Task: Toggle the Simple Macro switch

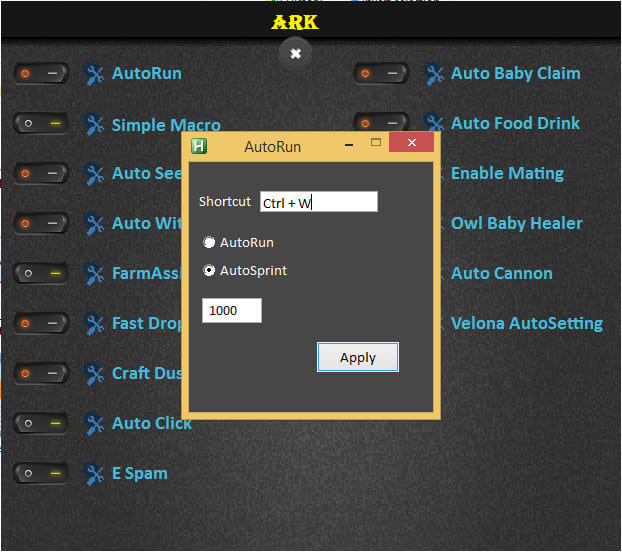Action: click(40, 124)
